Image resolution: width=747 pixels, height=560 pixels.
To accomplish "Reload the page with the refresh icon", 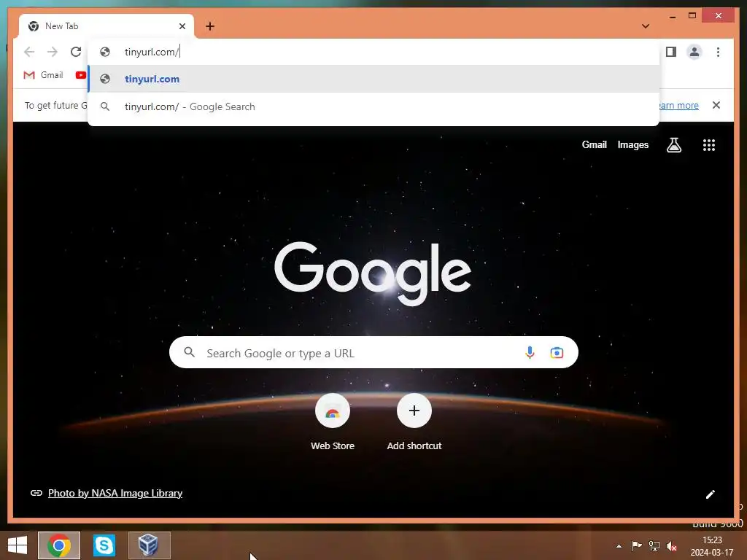I will coord(76,52).
